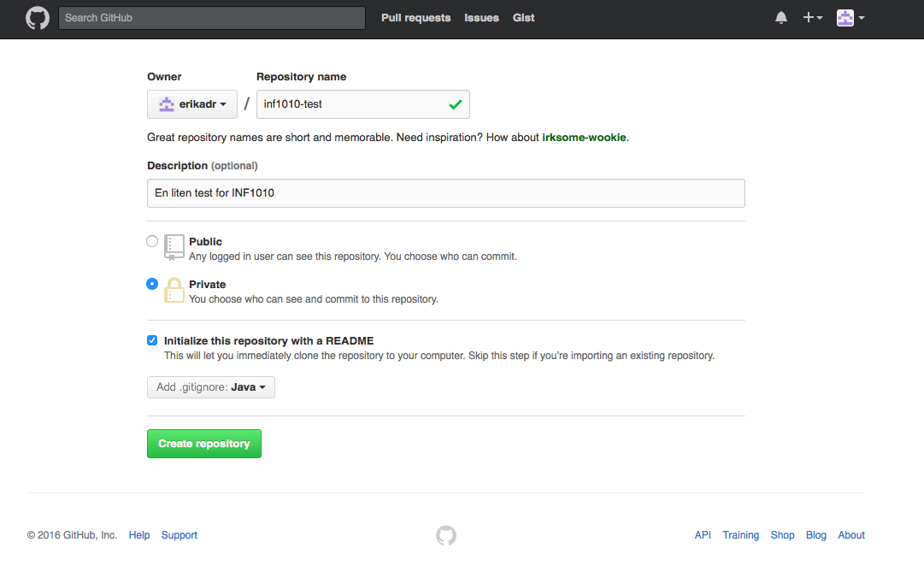Image resolution: width=924 pixels, height=566 pixels.
Task: Open the erikadr owner dropdown
Action: [192, 104]
